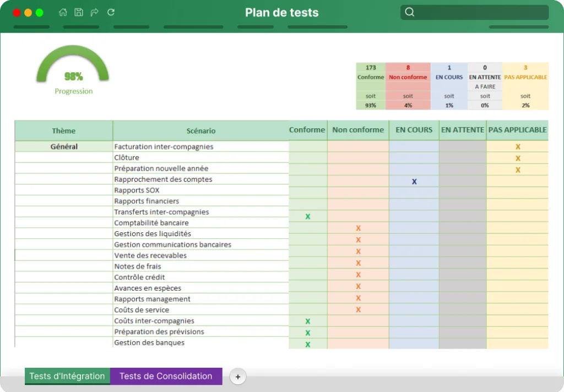Click the green maximize window button
Image resolution: width=564 pixels, height=392 pixels.
coord(40,13)
